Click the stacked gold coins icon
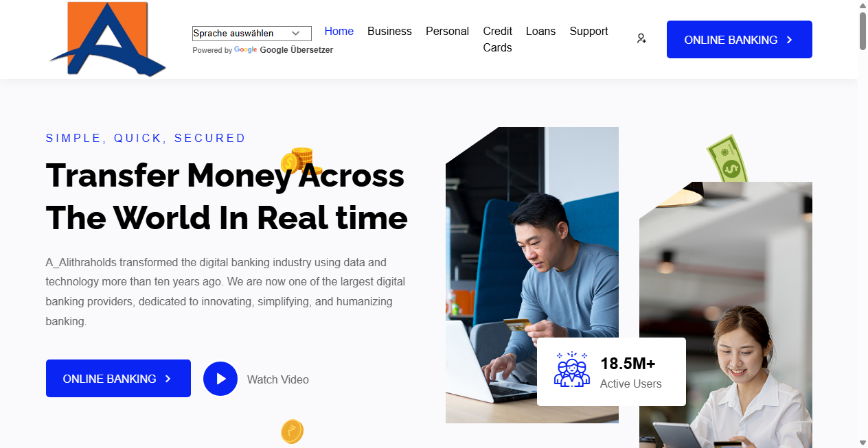Viewport: 868px width, 448px height. (300, 163)
